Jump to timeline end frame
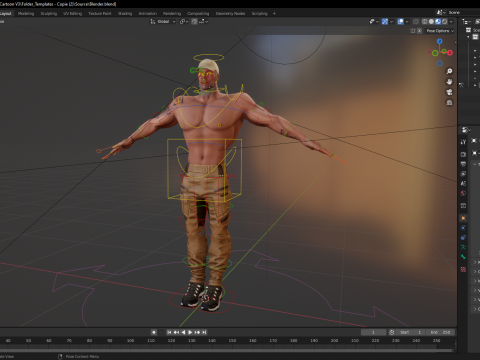 click(204, 332)
